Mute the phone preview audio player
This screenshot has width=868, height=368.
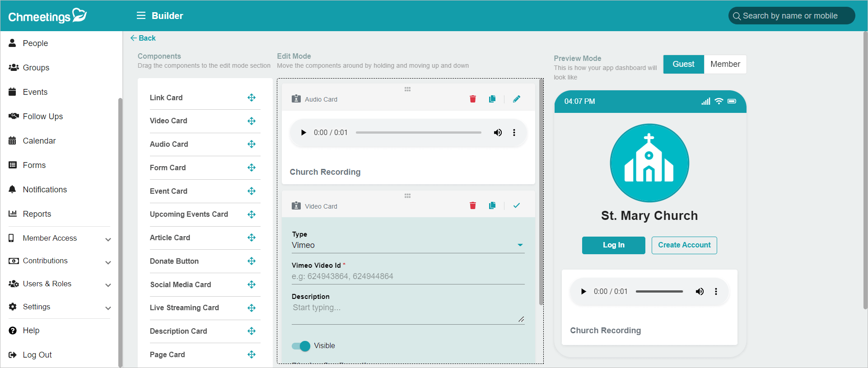click(700, 292)
